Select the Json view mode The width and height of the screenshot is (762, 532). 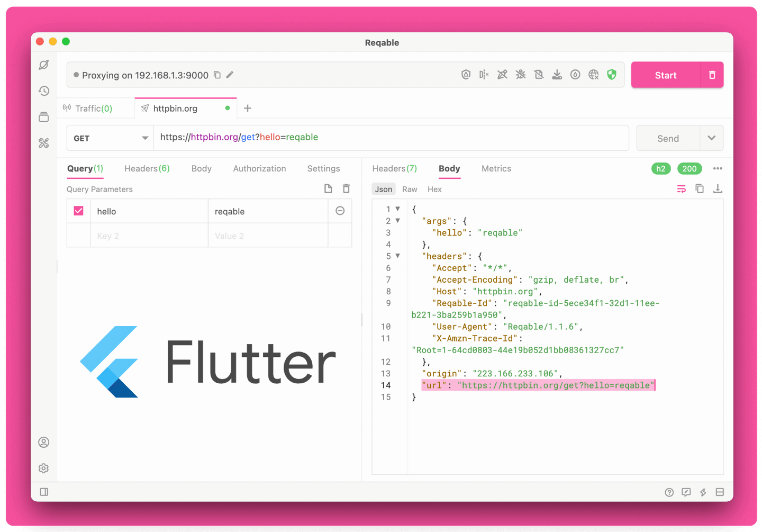pos(384,190)
